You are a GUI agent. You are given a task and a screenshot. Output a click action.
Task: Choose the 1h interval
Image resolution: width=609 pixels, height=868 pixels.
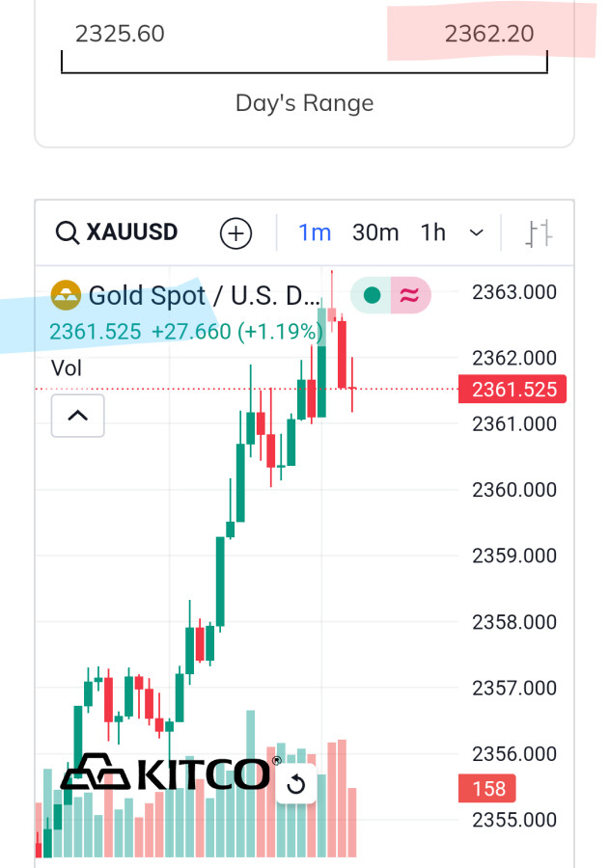point(433,232)
